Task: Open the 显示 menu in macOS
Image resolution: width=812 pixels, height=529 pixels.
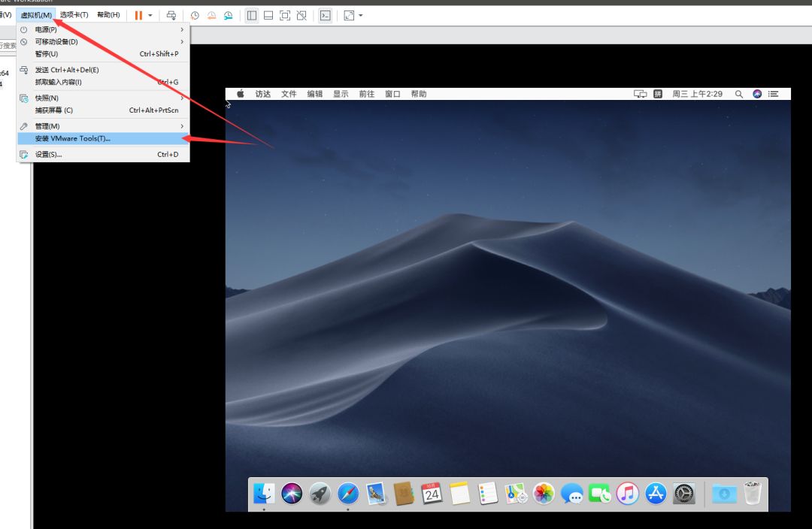Action: click(x=341, y=94)
